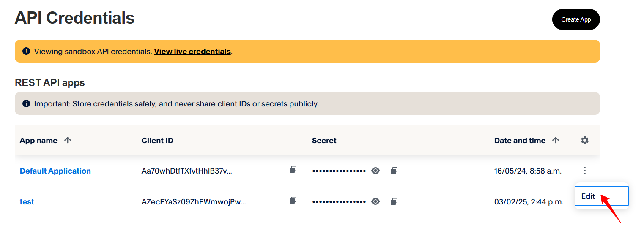This screenshot has width=644, height=231.
Task: Click the info icon in the sandbox banner
Action: click(26, 52)
